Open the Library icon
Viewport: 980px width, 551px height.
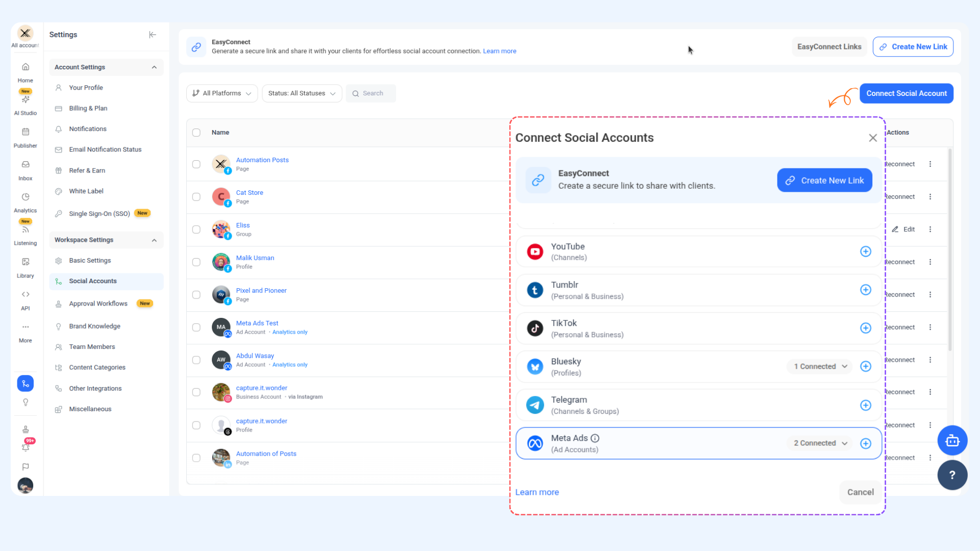pos(26,262)
